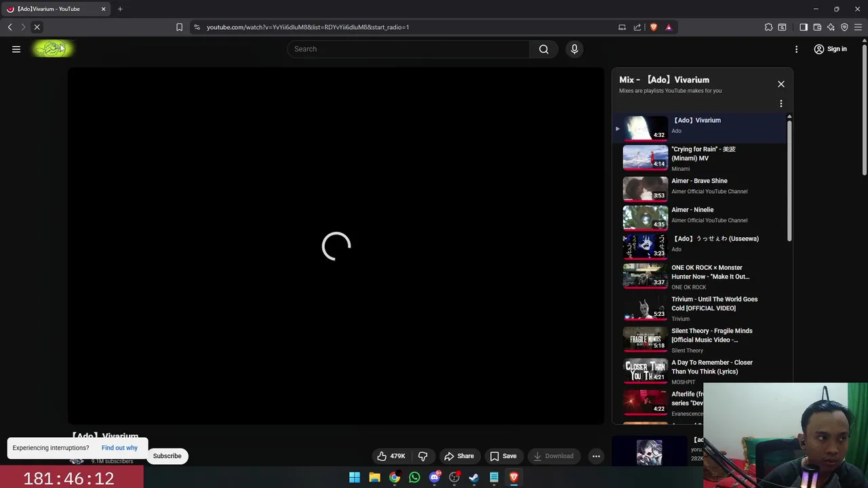The image size is (868, 488).
Task: Open site information icon in address bar
Action: pyautogui.click(x=197, y=27)
